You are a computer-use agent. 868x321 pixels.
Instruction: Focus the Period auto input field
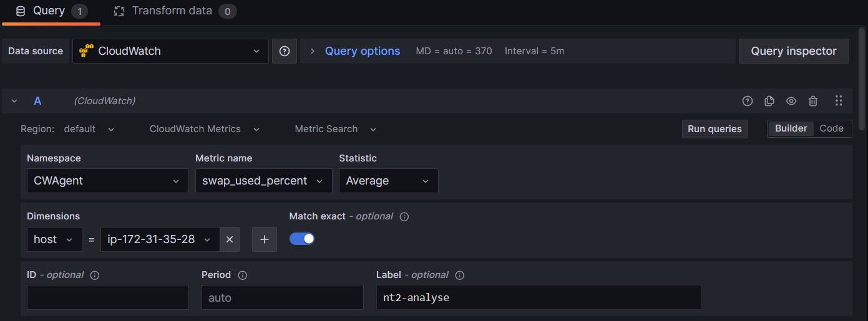coord(283,297)
